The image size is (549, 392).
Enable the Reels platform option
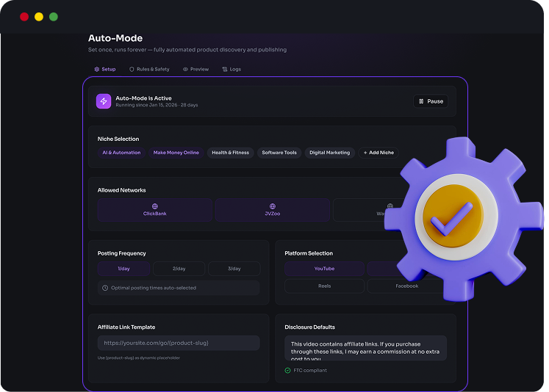[325, 286]
